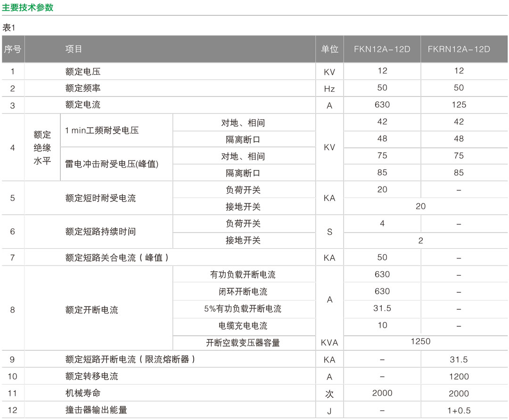509x420 pixels.
Task: Select the 项目 column header
Action: (x=74, y=49)
